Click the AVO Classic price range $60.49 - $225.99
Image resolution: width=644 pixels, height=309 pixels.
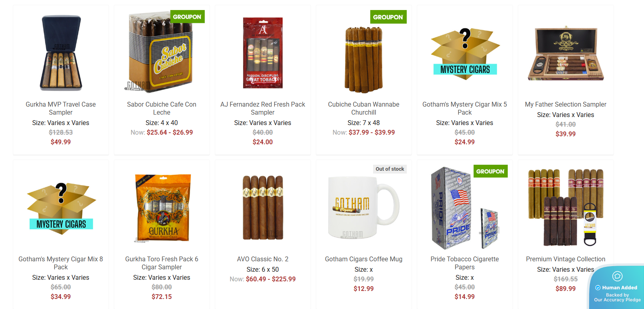coord(271,279)
